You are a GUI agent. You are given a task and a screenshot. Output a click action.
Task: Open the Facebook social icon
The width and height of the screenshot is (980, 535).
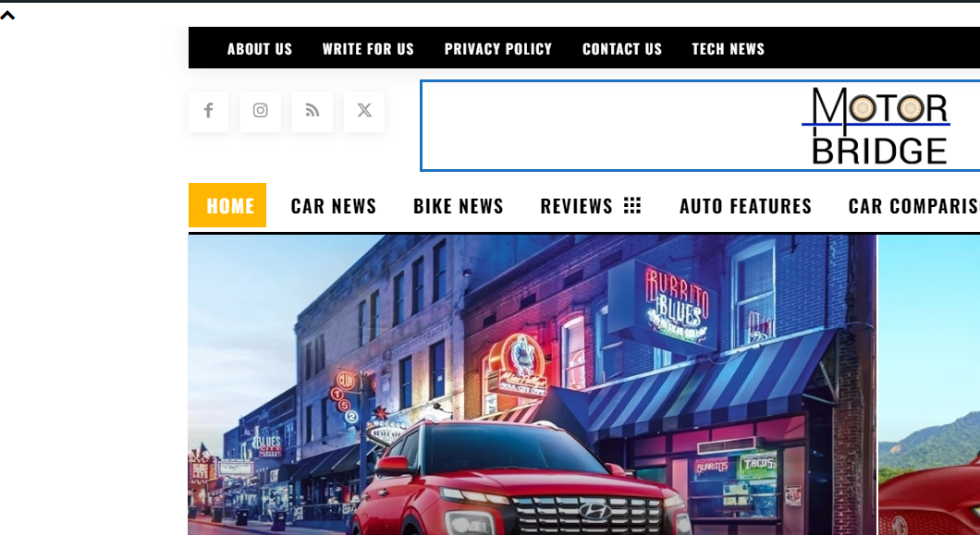pos(208,111)
